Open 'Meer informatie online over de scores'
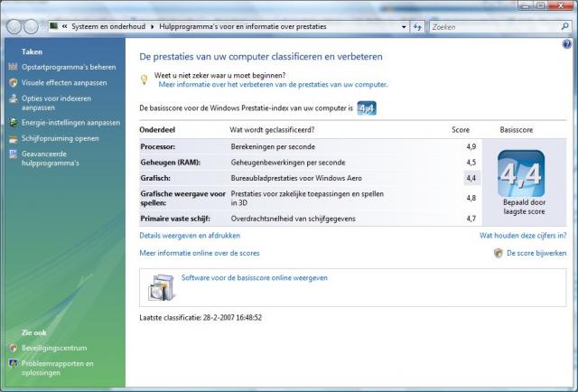This screenshot has height=392, width=578. click(200, 253)
